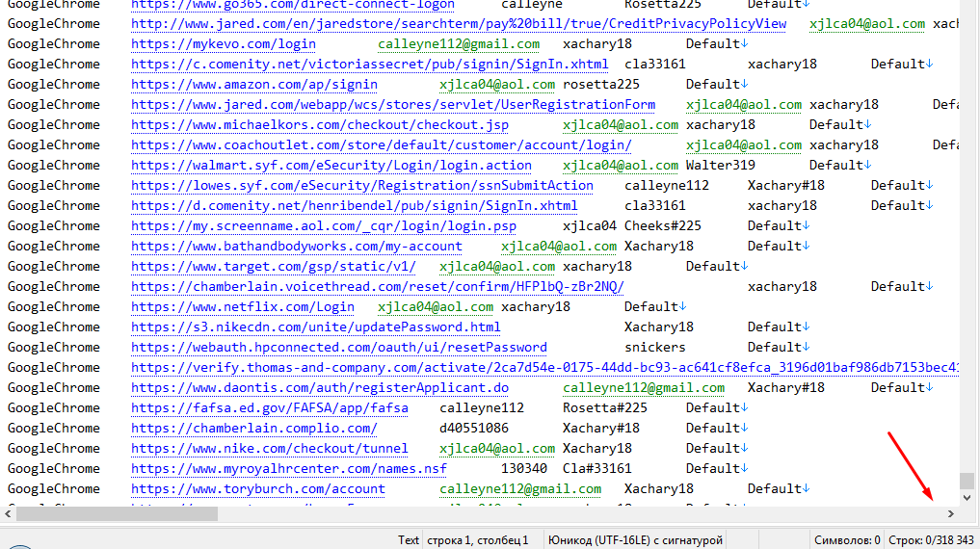Open the www.amazon.com/ap/signin link
The height and width of the screenshot is (549, 980).
[x=253, y=85]
